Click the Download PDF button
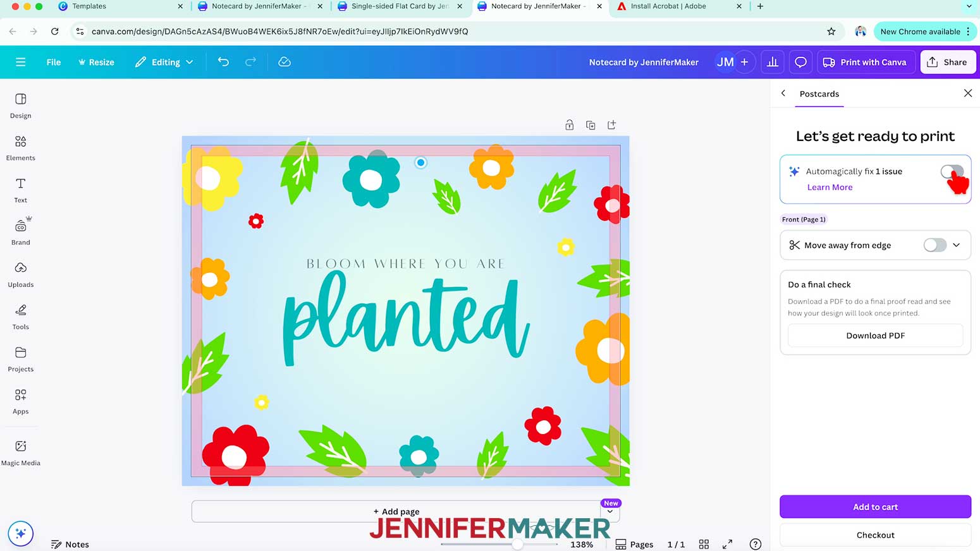Viewport: 980px width, 551px height. 875,336
